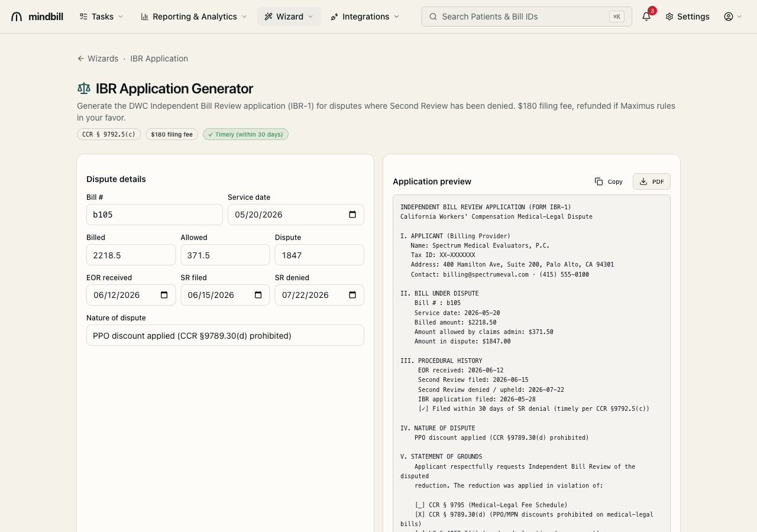Expand the account menu chevron
The image size is (757, 532).
coord(739,17)
